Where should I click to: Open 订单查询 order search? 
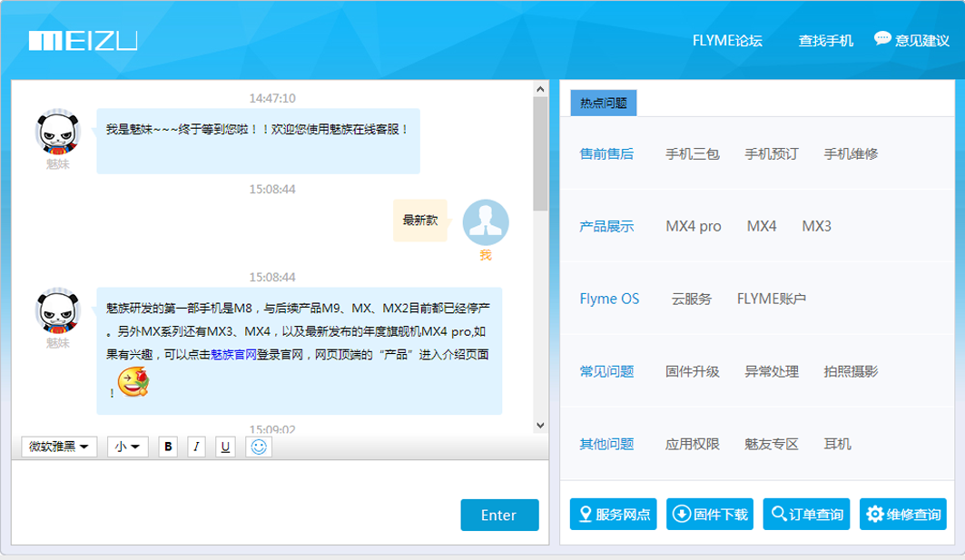coord(806,515)
